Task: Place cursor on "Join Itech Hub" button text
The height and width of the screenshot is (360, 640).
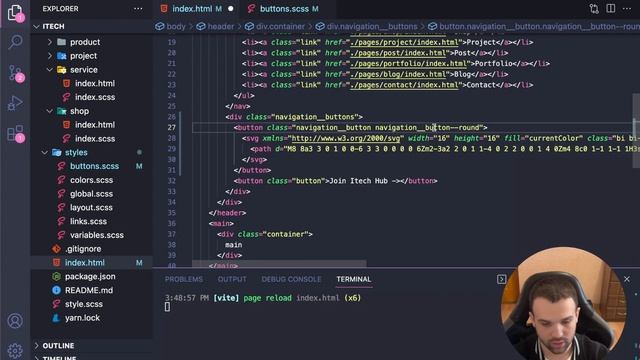Action: tap(358, 181)
